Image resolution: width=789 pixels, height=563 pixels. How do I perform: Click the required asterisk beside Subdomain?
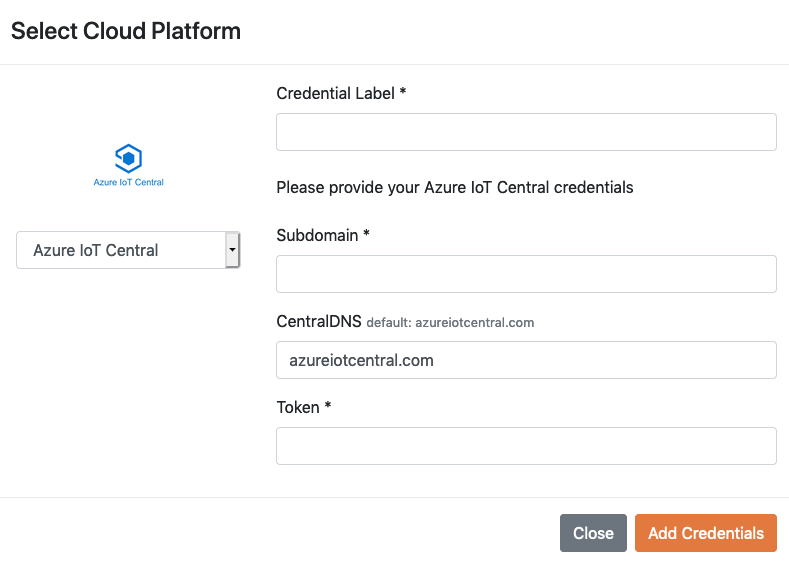366,233
